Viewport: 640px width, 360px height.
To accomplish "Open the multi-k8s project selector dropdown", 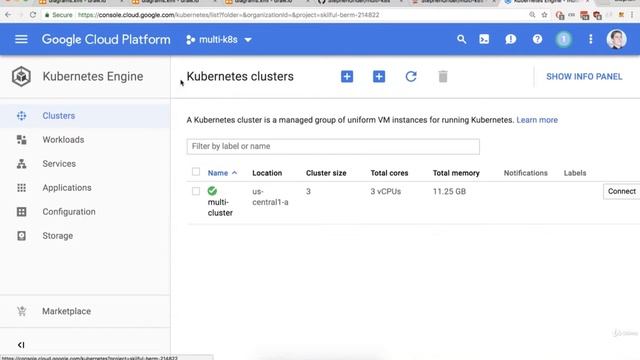I will click(219, 40).
